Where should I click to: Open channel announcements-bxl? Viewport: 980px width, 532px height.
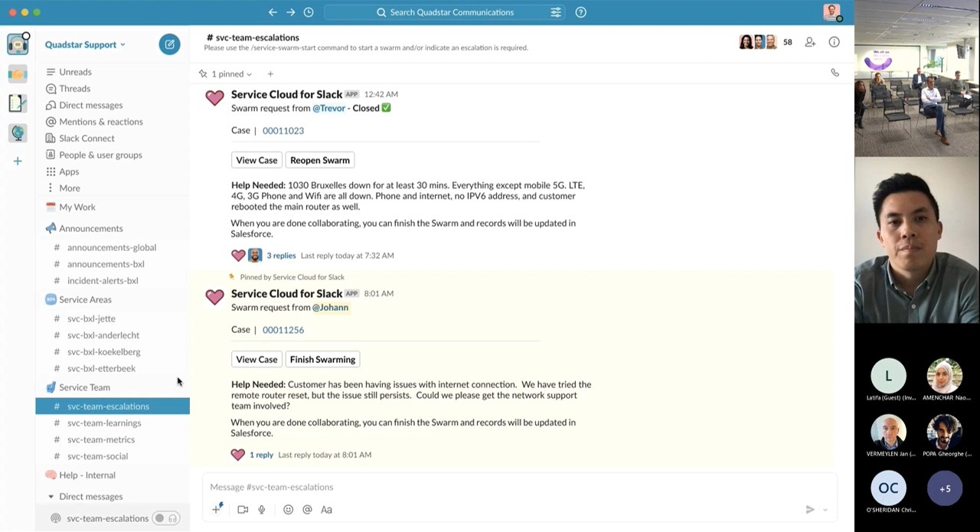[106, 264]
